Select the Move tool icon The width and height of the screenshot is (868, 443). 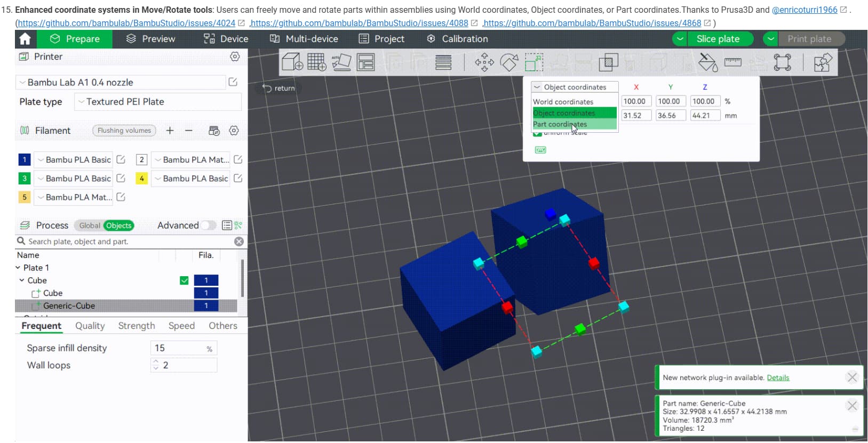click(x=484, y=62)
